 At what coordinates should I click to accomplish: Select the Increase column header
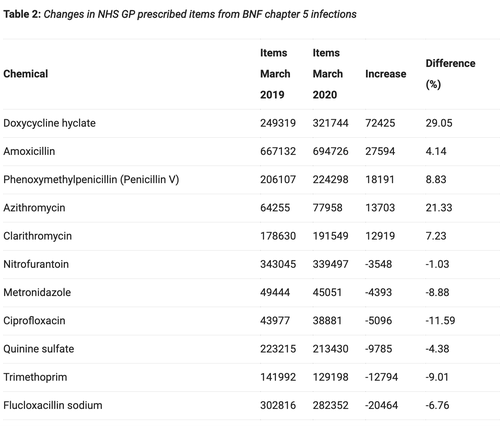[386, 74]
